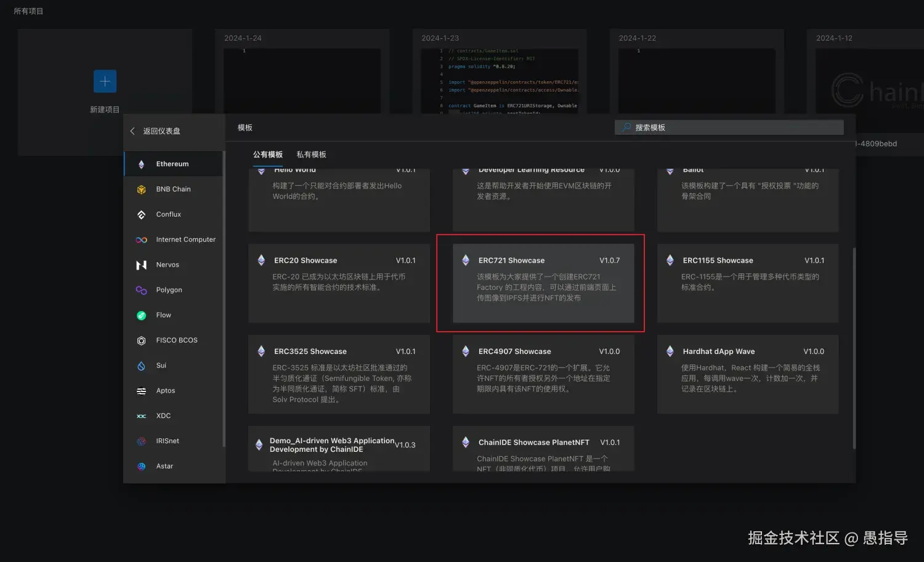Click the template list vertical scrollbar
Viewport: 924px width, 562px height.
click(854, 348)
